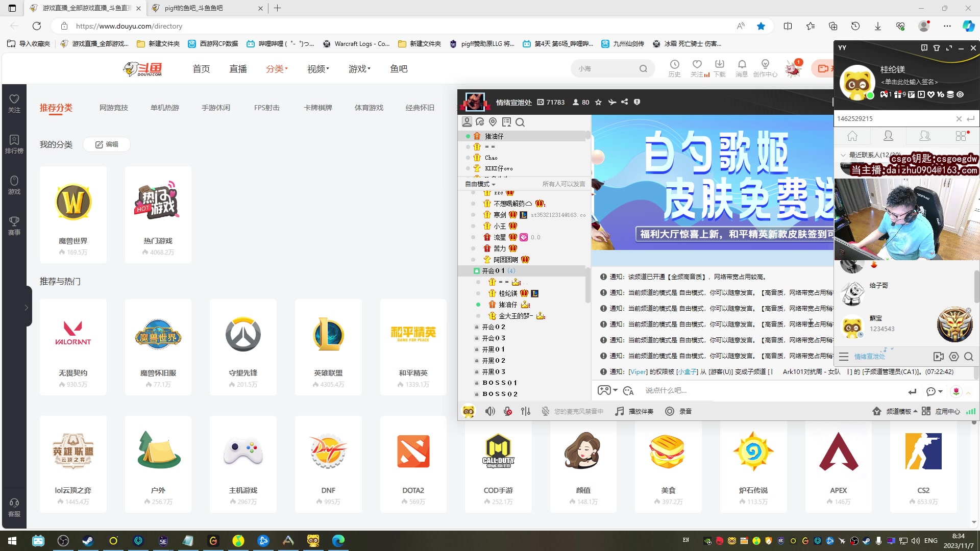
Task: Open the Windows Start menu
Action: pos(12,540)
